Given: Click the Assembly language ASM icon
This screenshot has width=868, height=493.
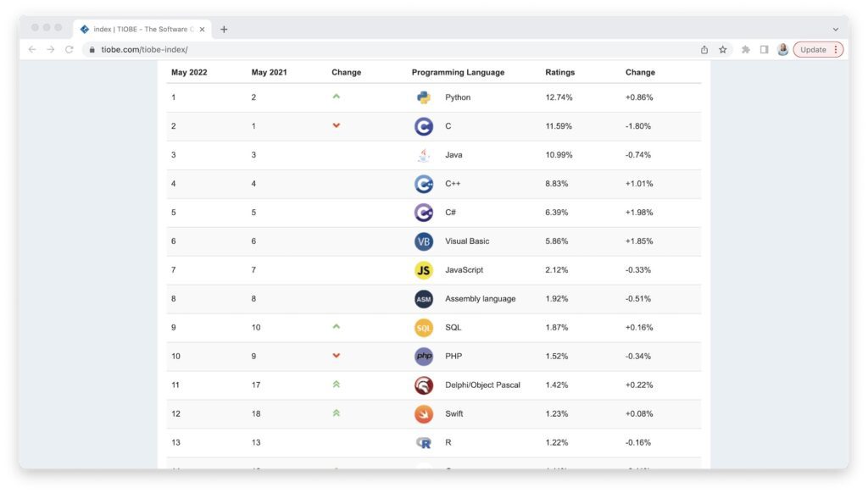Looking at the screenshot, I should tap(424, 299).
